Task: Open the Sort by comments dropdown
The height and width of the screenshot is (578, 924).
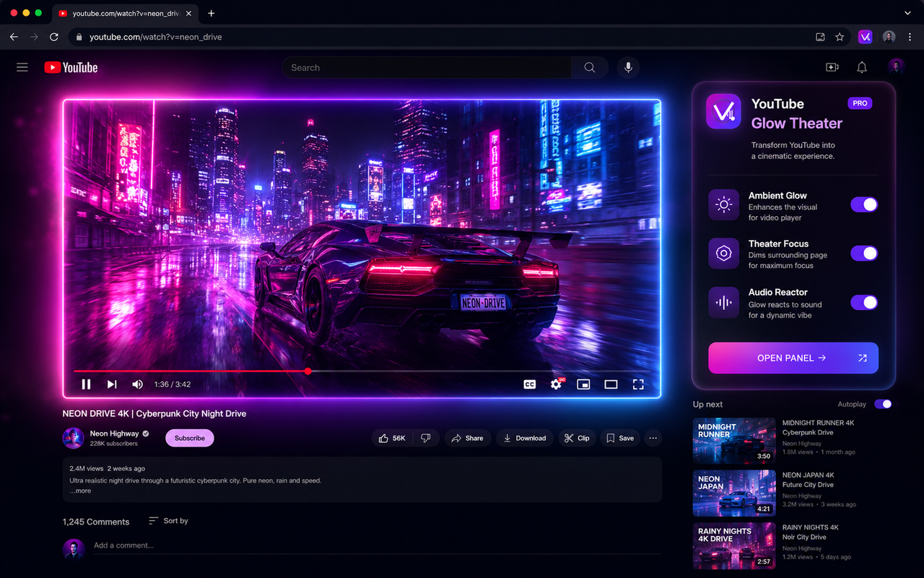Action: pos(168,520)
